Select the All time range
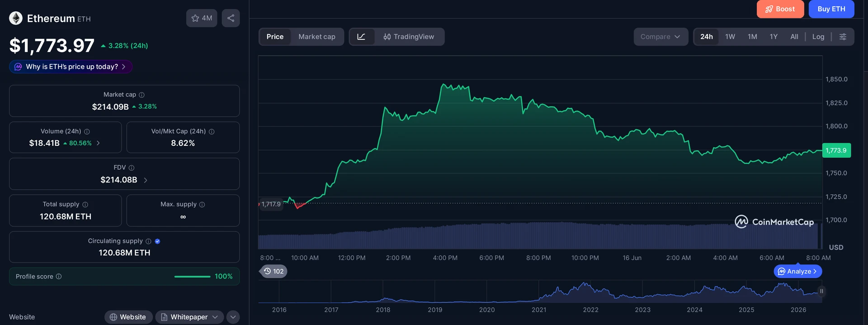Image resolution: width=868 pixels, height=325 pixels. (x=794, y=37)
